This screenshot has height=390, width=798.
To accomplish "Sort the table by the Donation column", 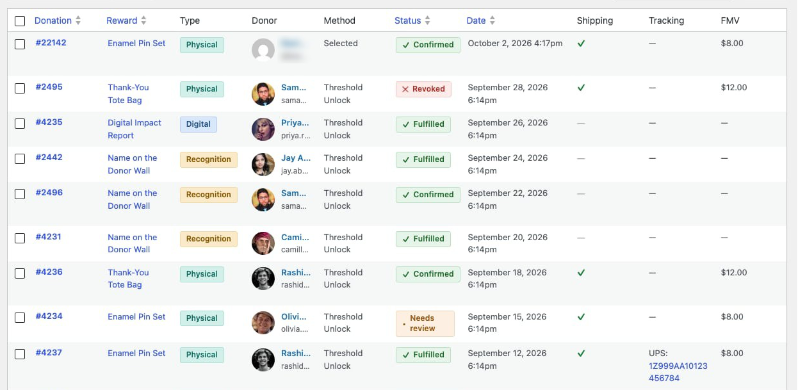I will click(53, 20).
